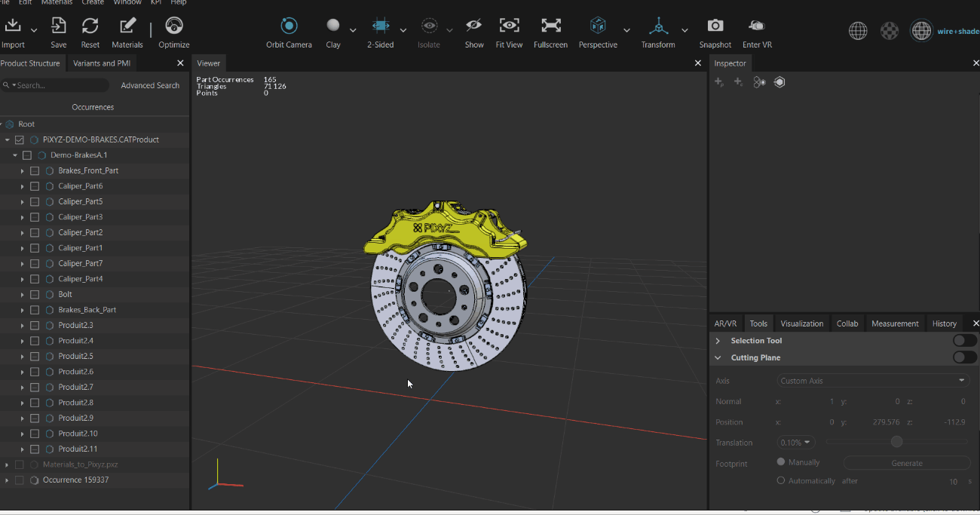Switch to Variants and PMI tab
980x515 pixels.
102,63
